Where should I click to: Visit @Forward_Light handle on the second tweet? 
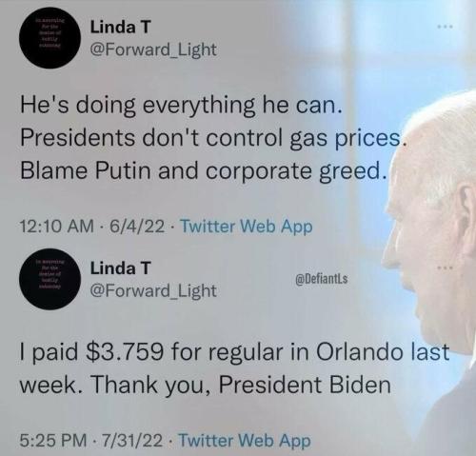pyautogui.click(x=153, y=291)
